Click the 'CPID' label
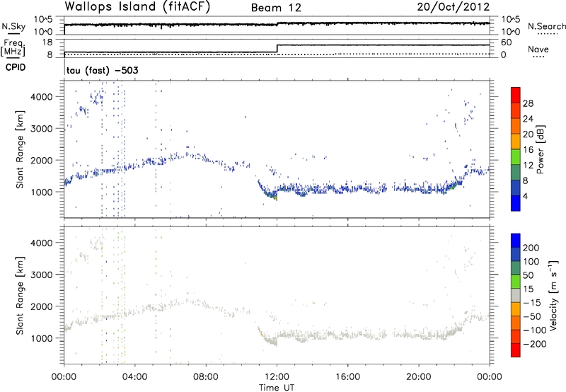566x392 pixels. 16,67
